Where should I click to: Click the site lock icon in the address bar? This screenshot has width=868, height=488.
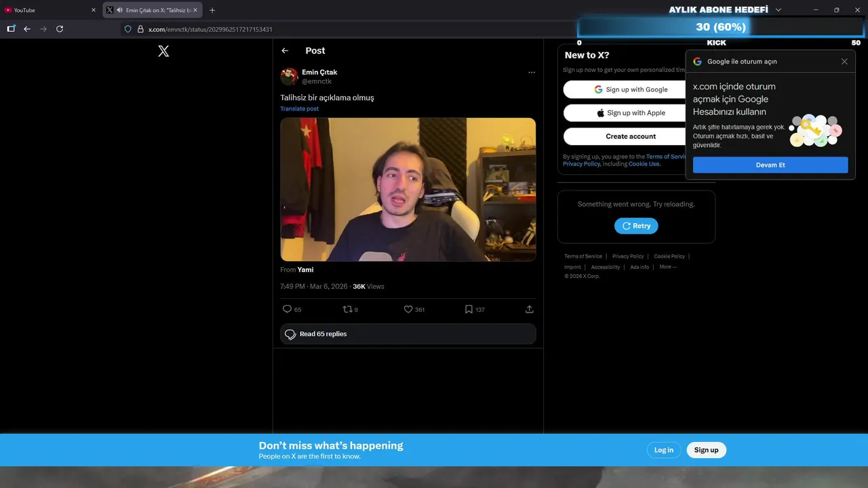point(140,29)
